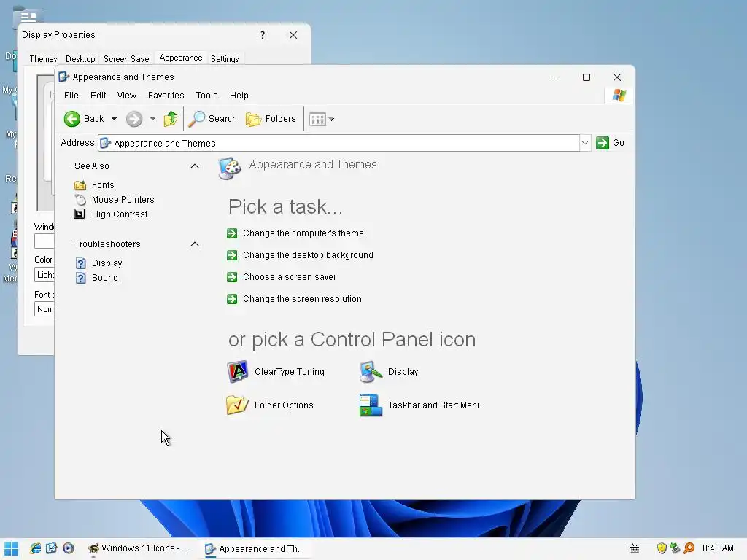This screenshot has height=560, width=747.
Task: Switch to Desktop tab in Display Properties
Action: pos(80,59)
